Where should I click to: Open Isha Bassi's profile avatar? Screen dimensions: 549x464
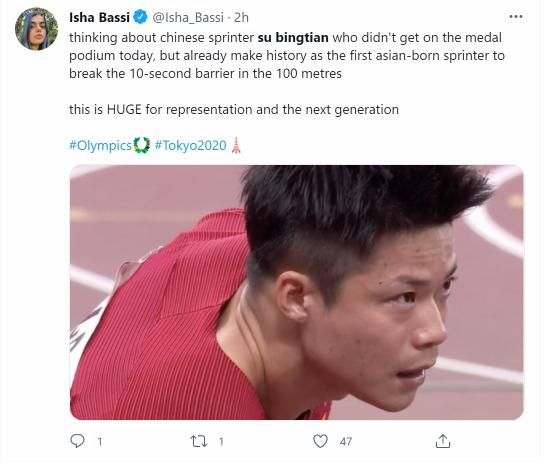pos(36,29)
